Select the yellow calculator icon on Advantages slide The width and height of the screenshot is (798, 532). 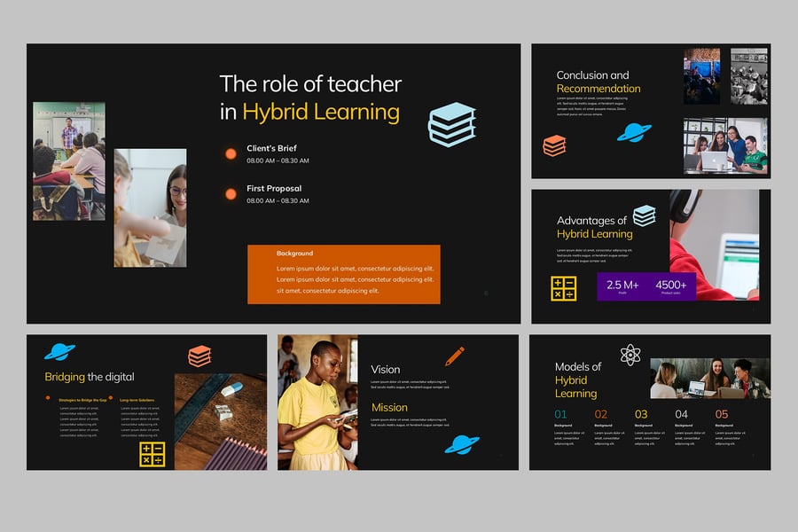click(564, 288)
